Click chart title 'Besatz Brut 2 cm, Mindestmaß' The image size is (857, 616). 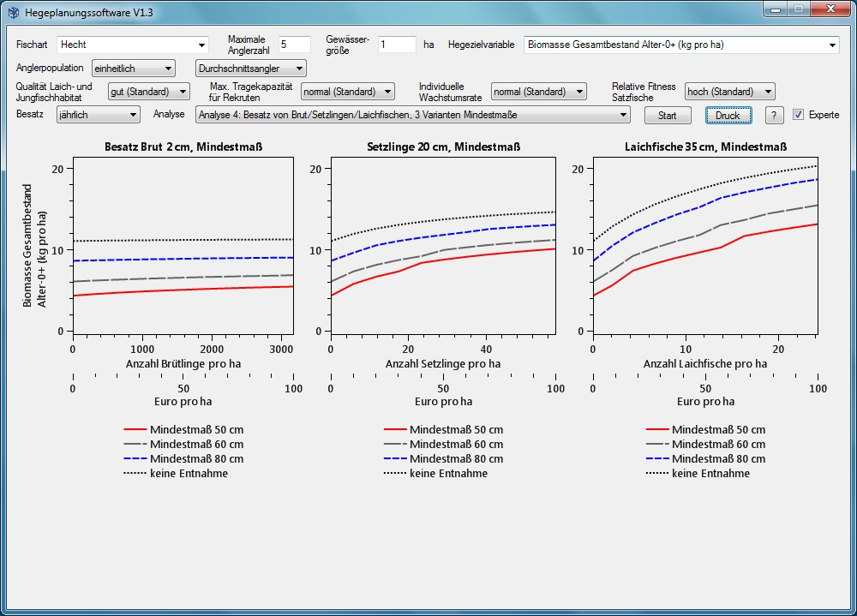[x=183, y=147]
